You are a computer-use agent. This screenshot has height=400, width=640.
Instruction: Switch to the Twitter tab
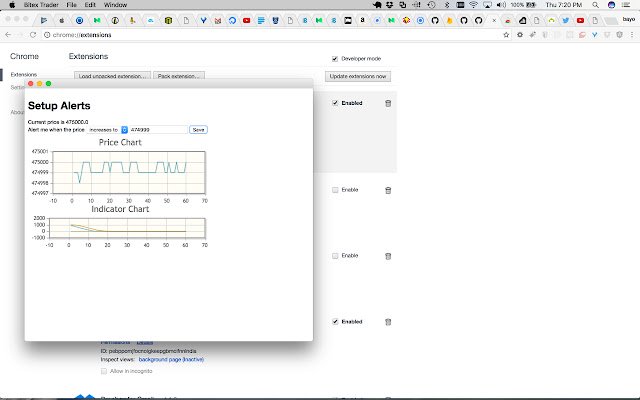coord(566,20)
